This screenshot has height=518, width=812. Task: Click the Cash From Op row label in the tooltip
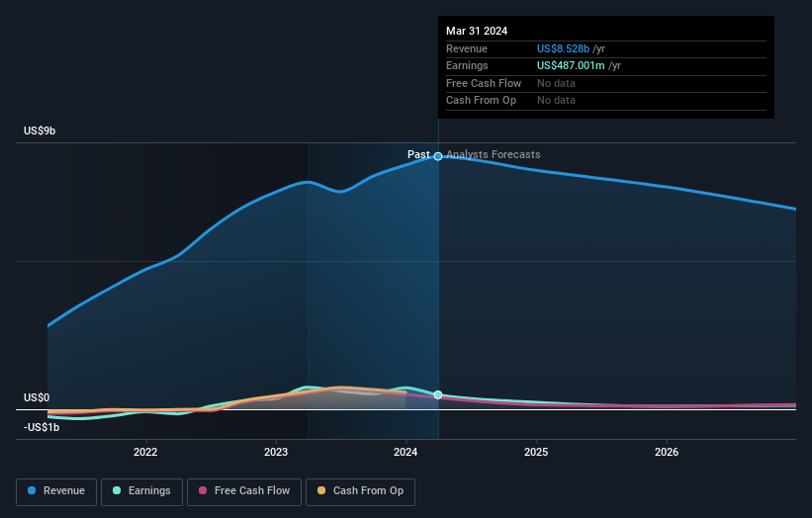click(481, 101)
